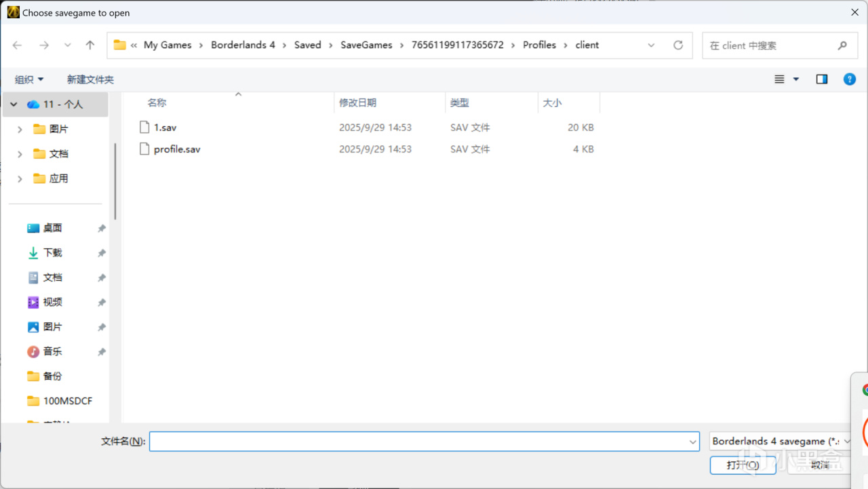This screenshot has width=868, height=489.
Task: Open the chevron after Profiles breadcrumb
Action: pos(566,45)
